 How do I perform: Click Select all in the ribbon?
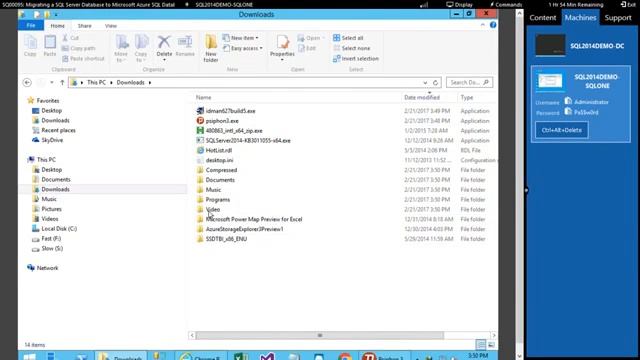coord(348,38)
